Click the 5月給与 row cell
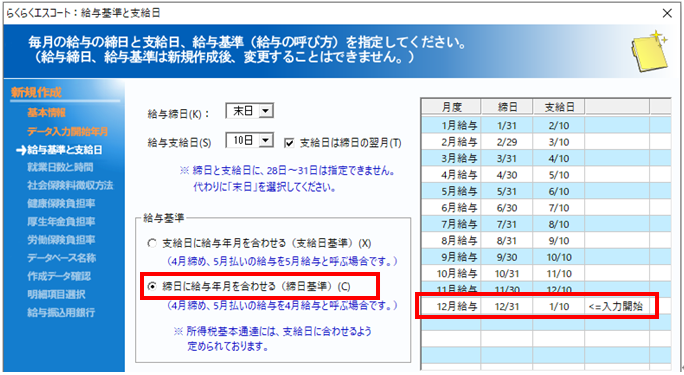The image size is (684, 375). pyautogui.click(x=451, y=191)
